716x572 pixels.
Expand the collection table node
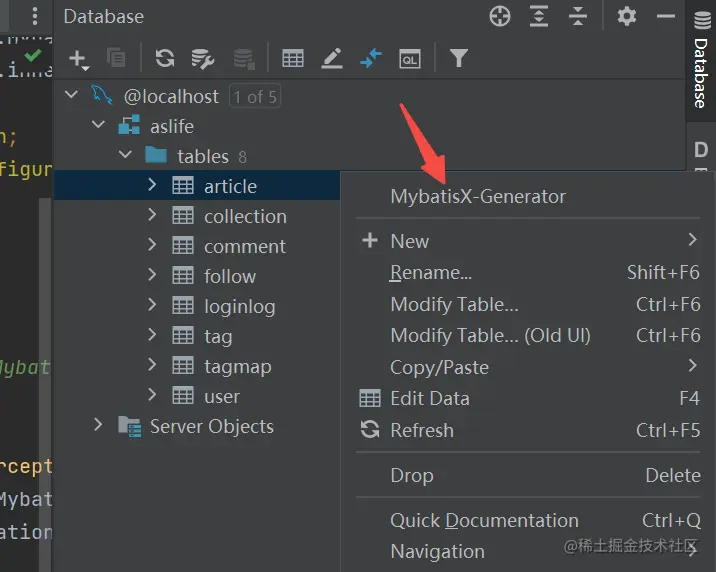152,215
